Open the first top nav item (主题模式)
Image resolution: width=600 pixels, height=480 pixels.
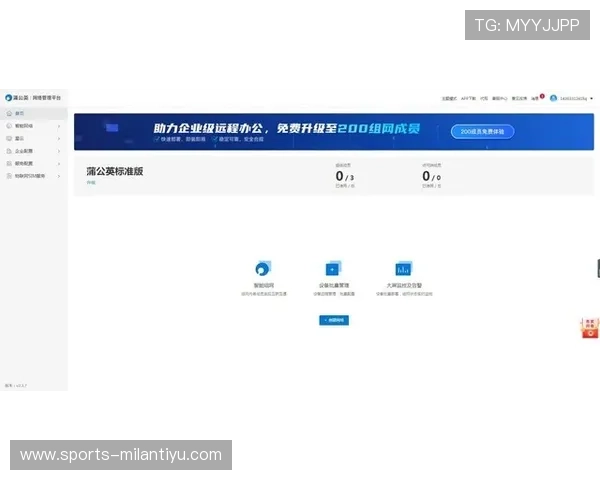pyautogui.click(x=449, y=98)
